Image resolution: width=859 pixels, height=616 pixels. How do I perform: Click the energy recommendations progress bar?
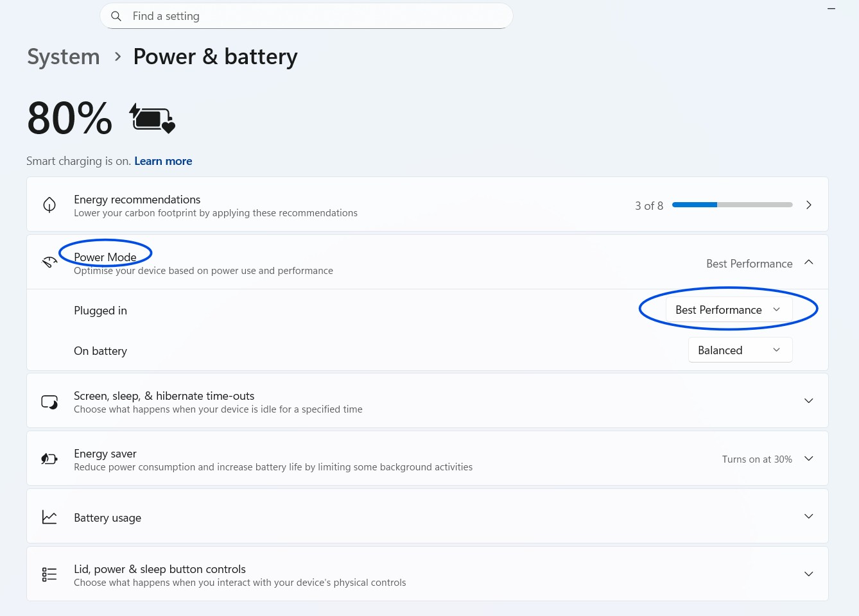[732, 205]
